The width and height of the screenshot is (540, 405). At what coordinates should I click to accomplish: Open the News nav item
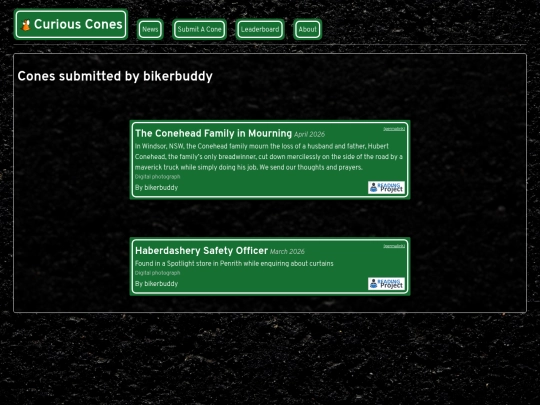click(150, 29)
